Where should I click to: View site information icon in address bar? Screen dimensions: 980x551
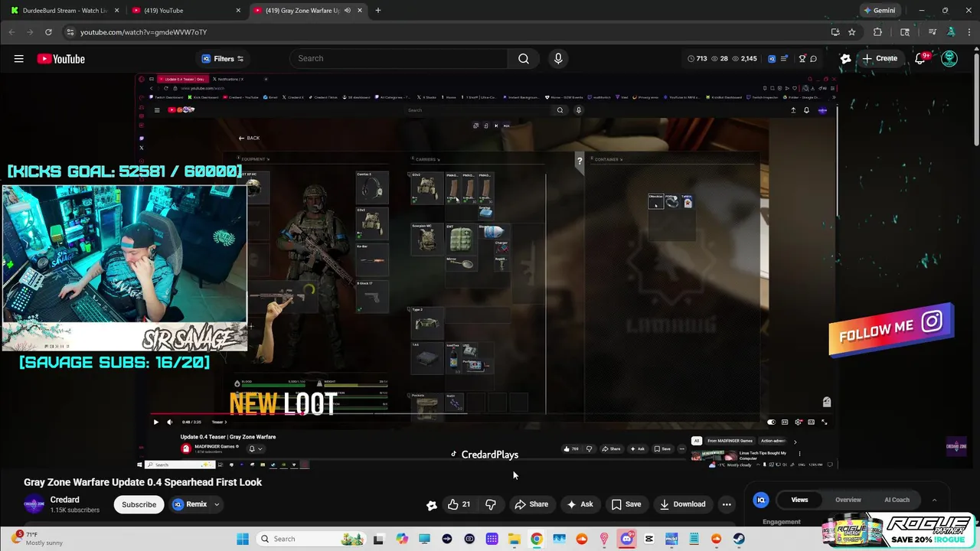70,32
